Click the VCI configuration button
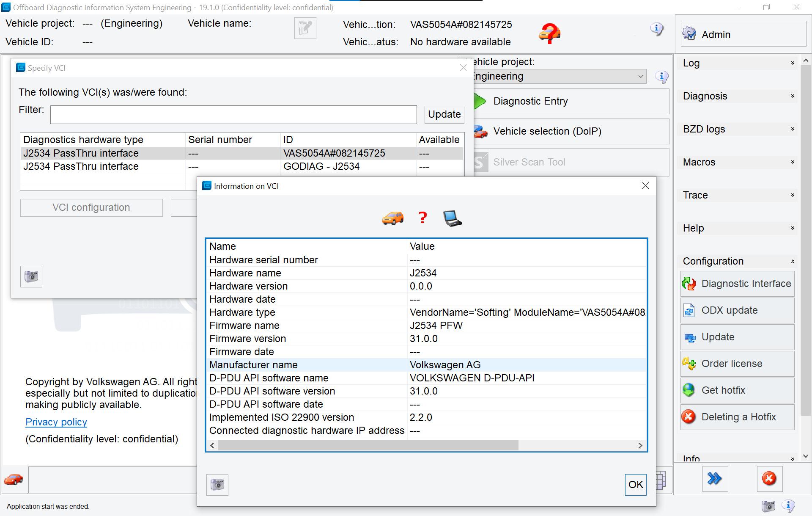 [x=91, y=207]
